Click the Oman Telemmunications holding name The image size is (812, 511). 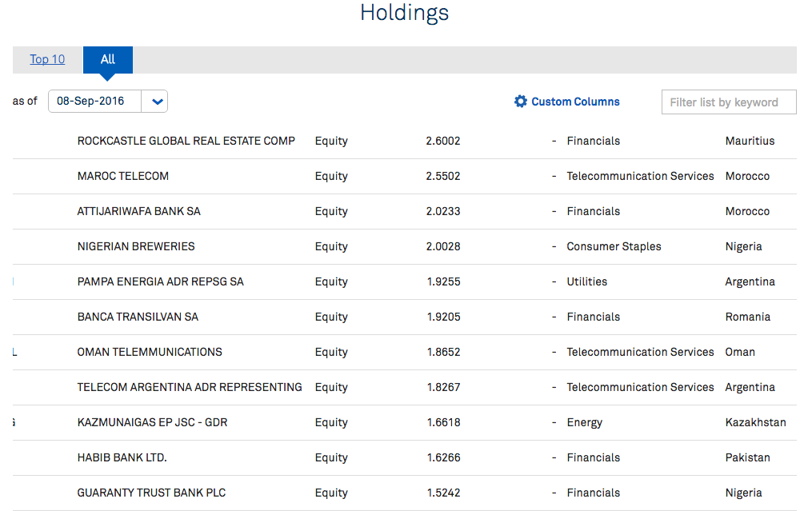pyautogui.click(x=150, y=352)
